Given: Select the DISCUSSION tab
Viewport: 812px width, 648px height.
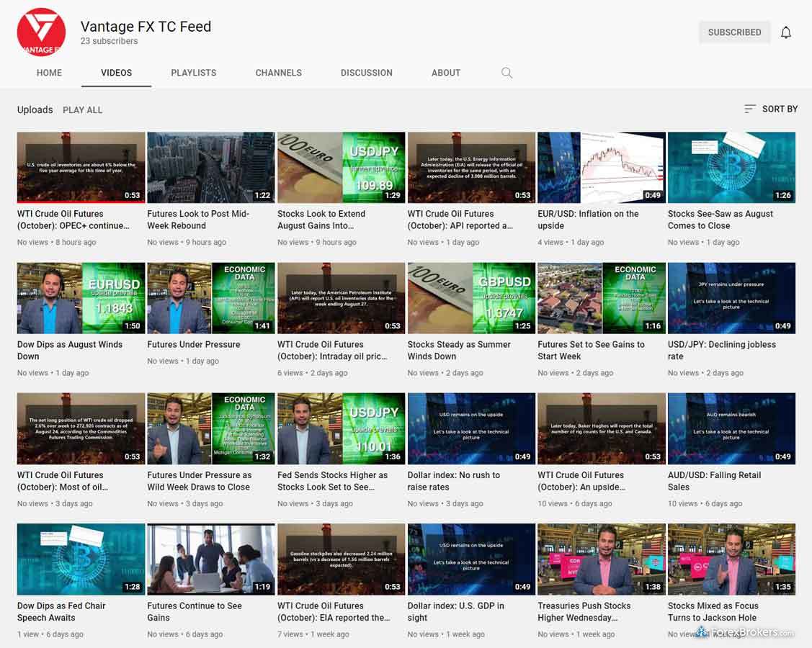Looking at the screenshot, I should pos(366,73).
